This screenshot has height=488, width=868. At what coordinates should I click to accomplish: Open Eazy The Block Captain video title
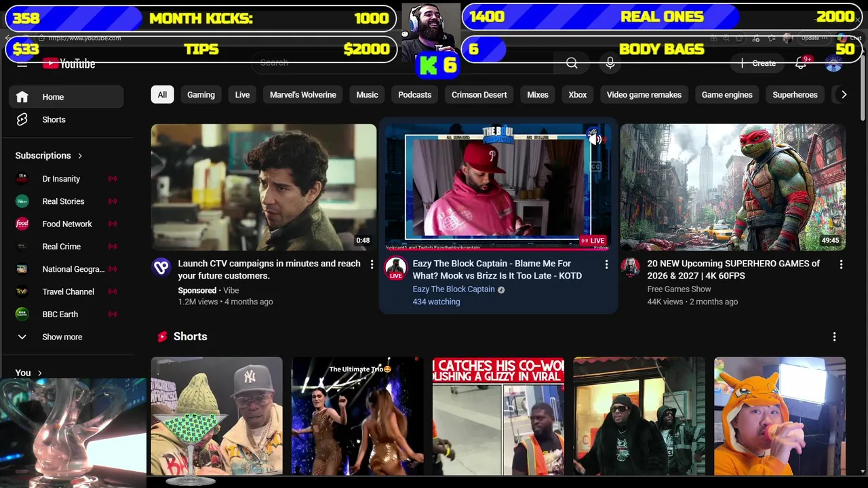[x=497, y=270]
